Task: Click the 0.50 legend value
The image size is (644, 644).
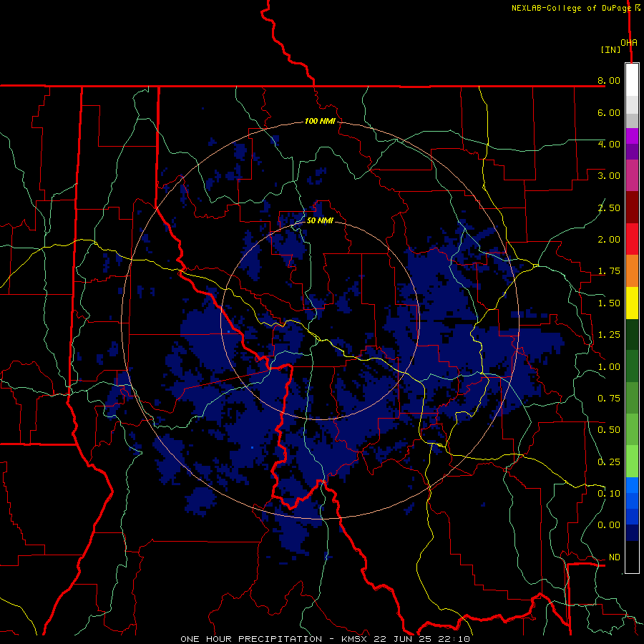Action: (609, 430)
